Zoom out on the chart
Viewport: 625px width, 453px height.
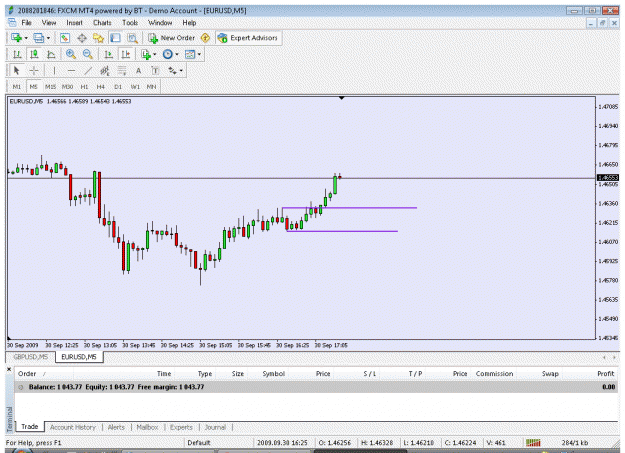[88, 54]
